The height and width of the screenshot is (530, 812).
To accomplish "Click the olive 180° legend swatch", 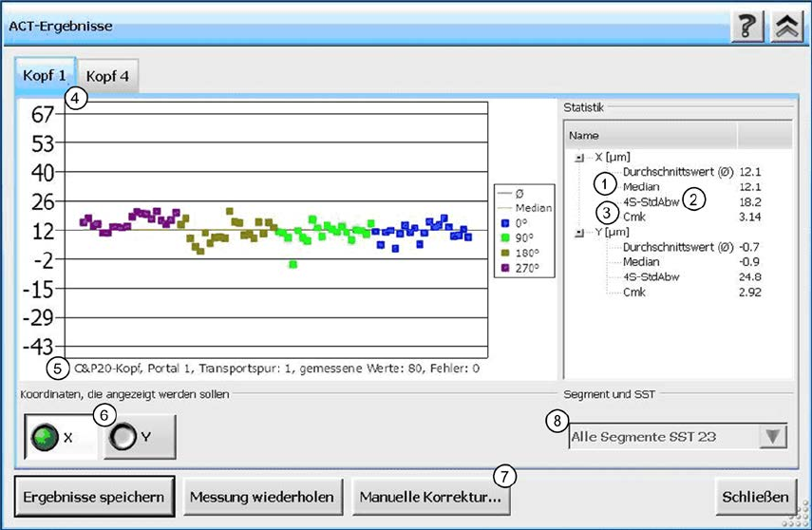I will (x=505, y=254).
